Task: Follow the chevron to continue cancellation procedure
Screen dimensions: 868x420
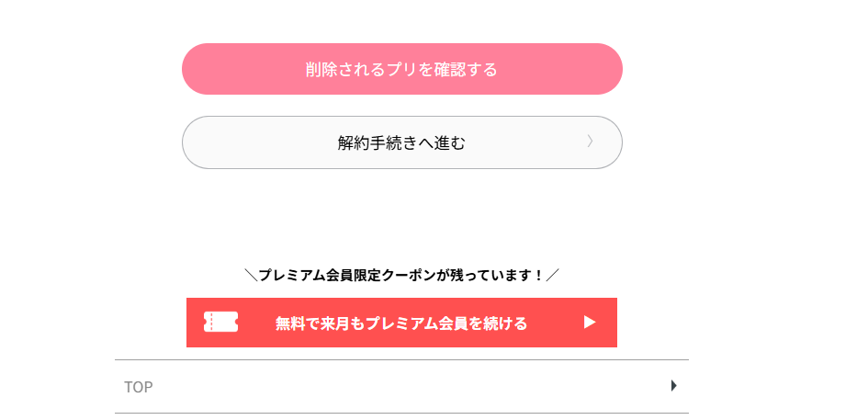Action: coord(591,142)
